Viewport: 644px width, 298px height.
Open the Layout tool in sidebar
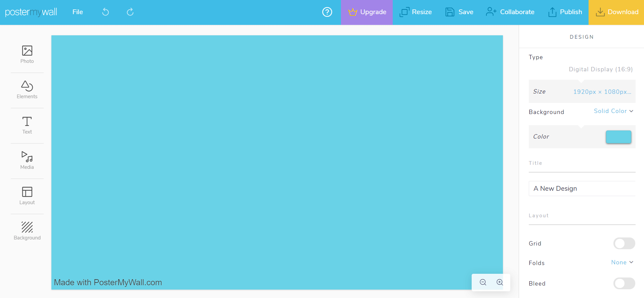(27, 196)
